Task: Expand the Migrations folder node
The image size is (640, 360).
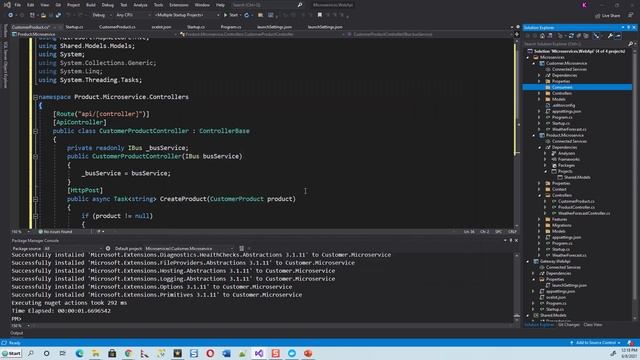Action: coord(539,225)
